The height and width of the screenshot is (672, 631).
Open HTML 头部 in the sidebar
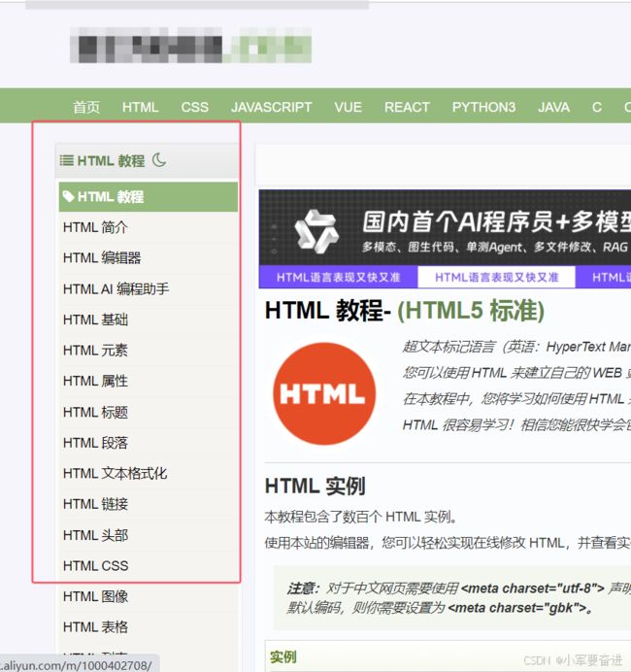149,535
